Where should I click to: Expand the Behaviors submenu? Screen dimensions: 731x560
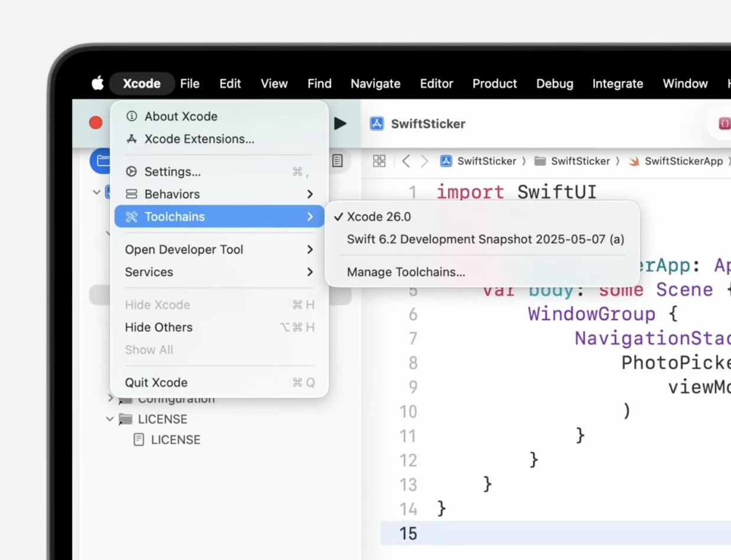click(x=219, y=194)
